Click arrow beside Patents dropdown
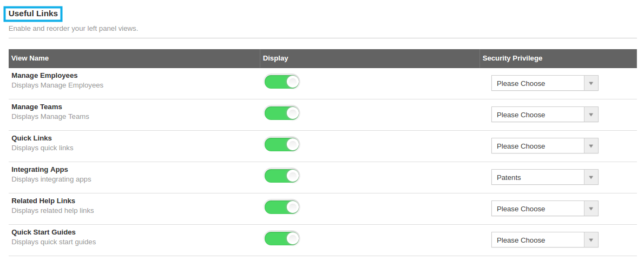Image resolution: width=644 pixels, height=261 pixels. [x=591, y=177]
